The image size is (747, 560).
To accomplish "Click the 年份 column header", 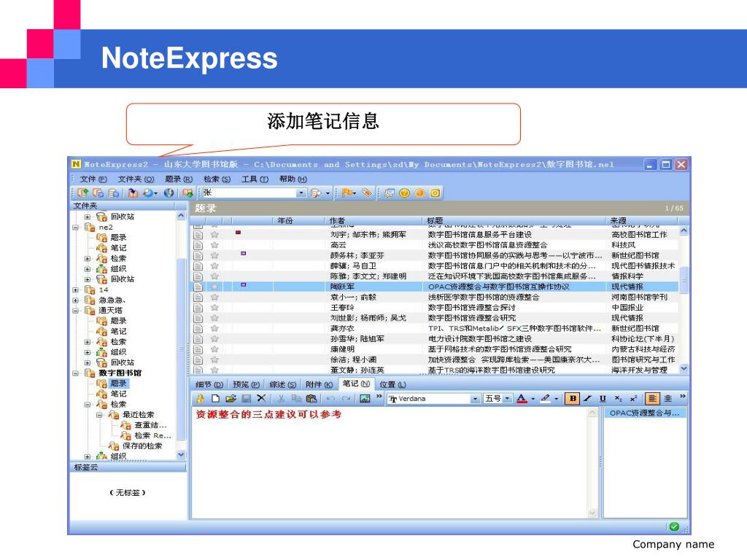I will tap(299, 220).
